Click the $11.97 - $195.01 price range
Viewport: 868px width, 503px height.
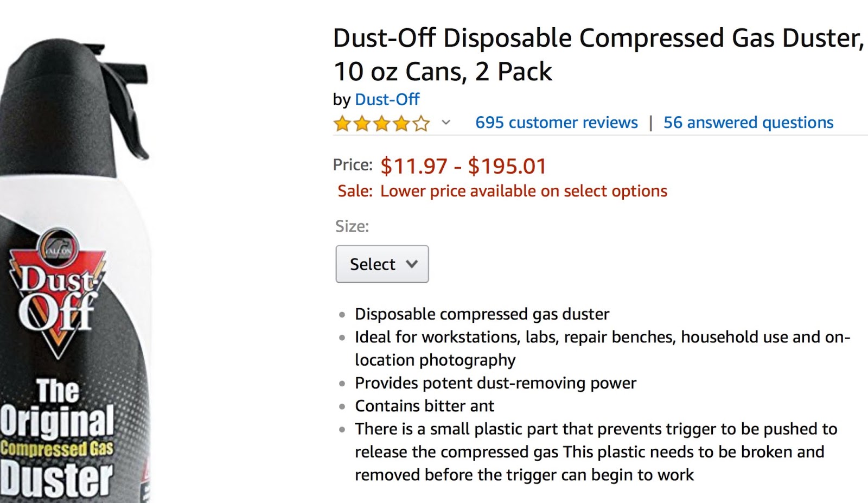tap(463, 166)
